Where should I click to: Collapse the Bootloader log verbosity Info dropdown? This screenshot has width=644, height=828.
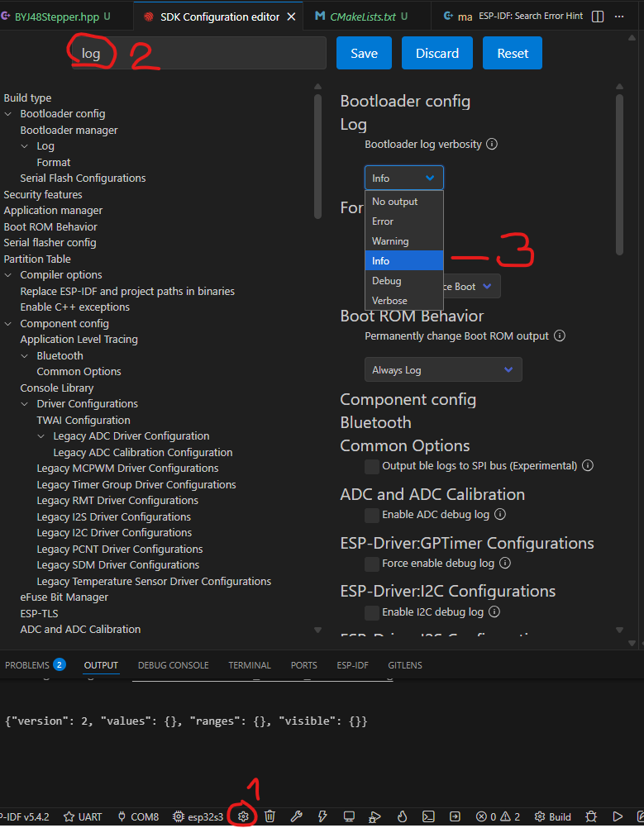404,178
